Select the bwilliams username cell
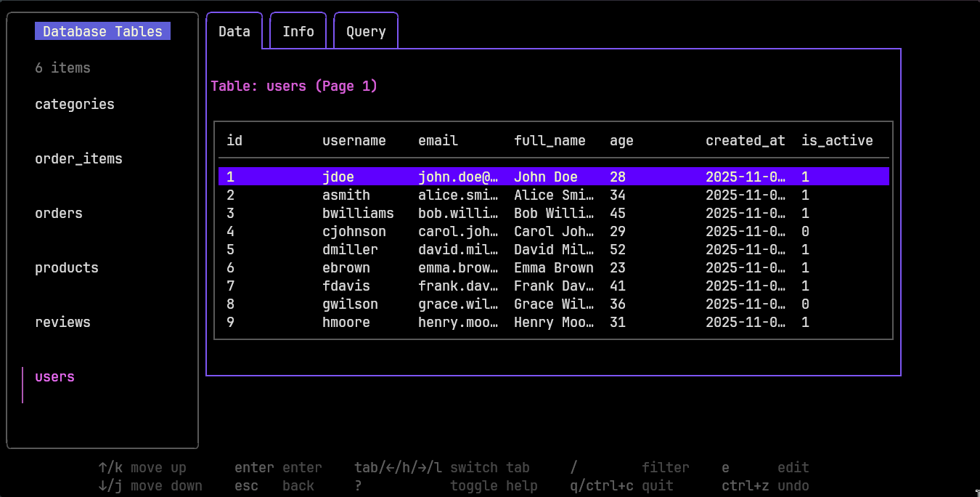This screenshot has height=497, width=980. point(358,213)
